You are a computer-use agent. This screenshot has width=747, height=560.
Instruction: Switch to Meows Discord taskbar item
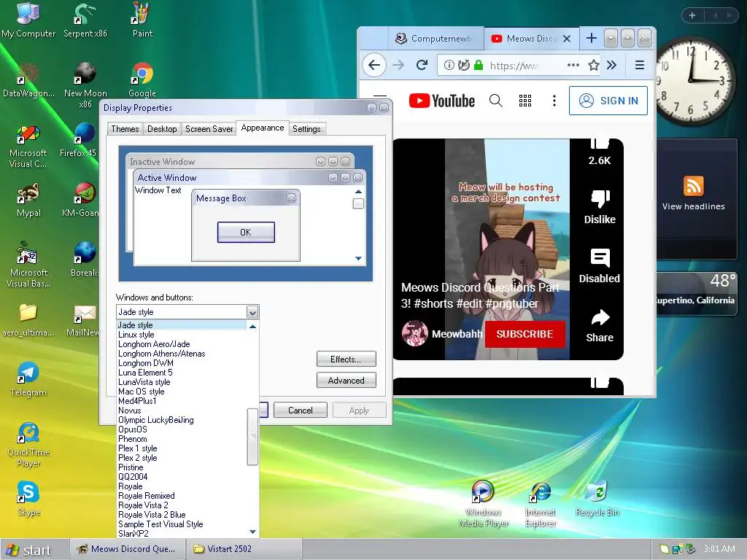click(x=127, y=549)
